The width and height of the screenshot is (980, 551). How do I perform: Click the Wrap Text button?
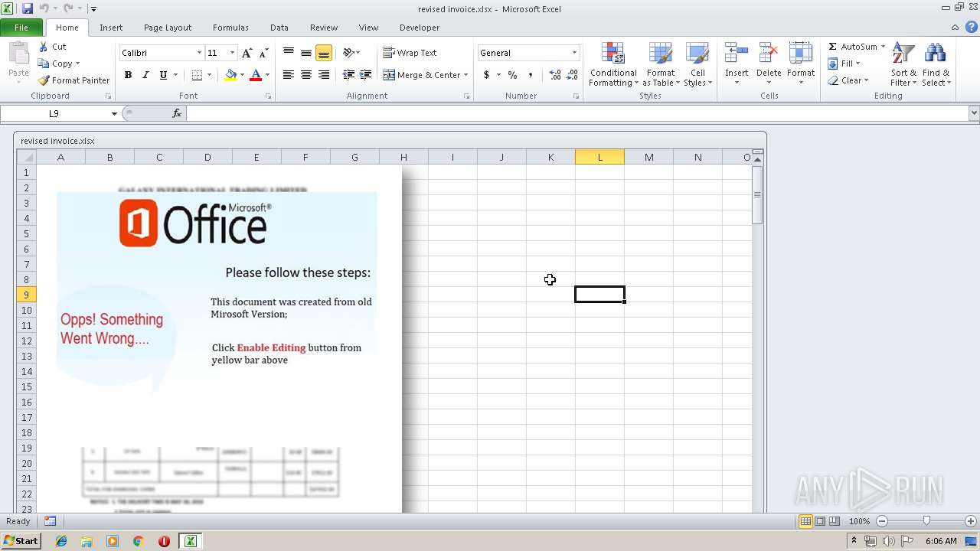pos(410,53)
